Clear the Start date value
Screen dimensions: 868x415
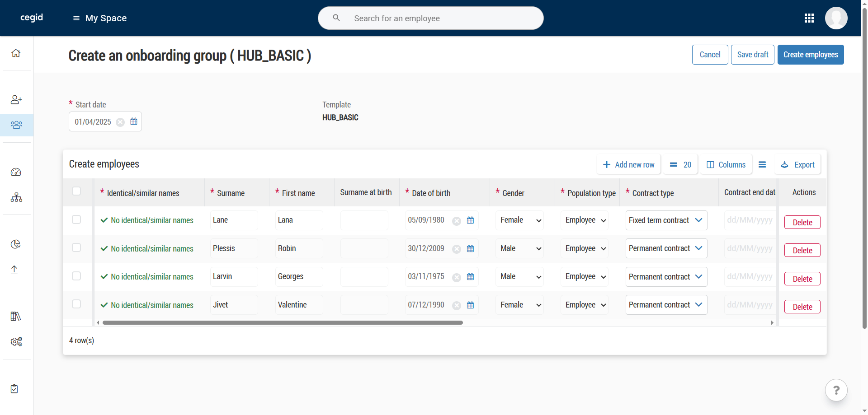tap(120, 122)
